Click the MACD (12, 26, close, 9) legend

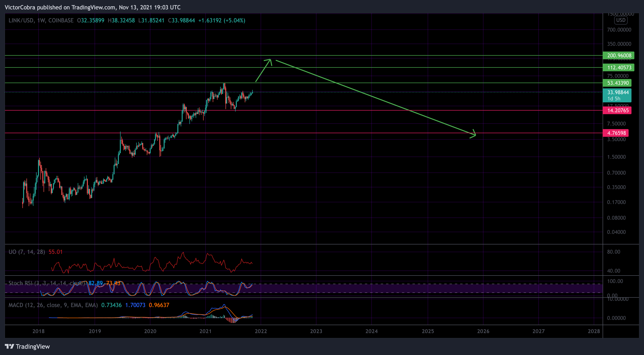(x=53, y=305)
